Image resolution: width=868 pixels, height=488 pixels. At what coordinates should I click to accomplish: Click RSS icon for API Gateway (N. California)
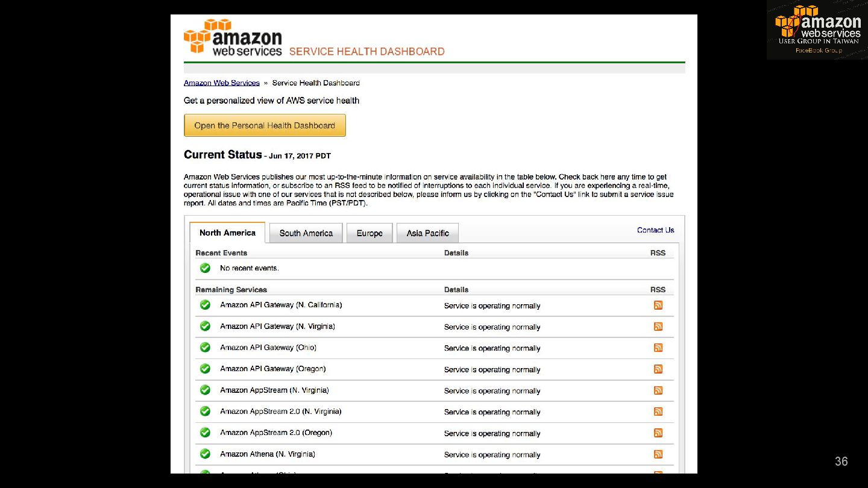pyautogui.click(x=658, y=305)
